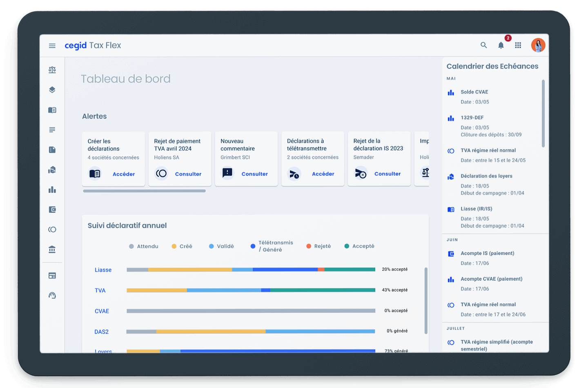Click Accéder under Créer les déclarations

pos(123,174)
